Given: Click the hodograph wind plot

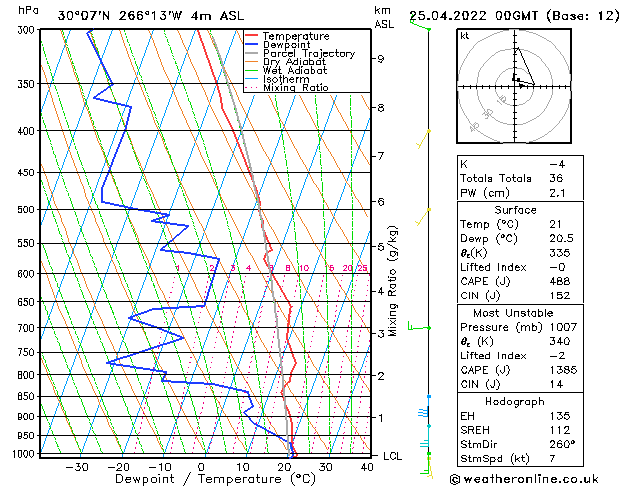Looking at the screenshot, I should tap(514, 86).
